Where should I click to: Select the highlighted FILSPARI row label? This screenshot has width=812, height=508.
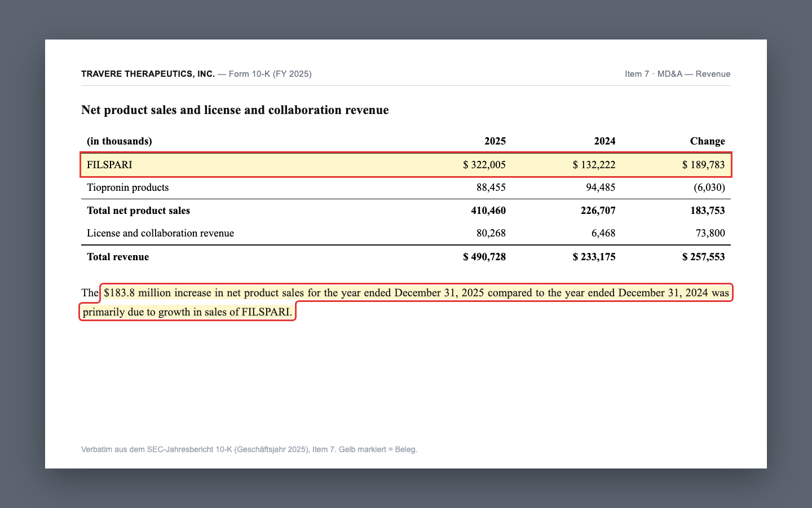(109, 165)
